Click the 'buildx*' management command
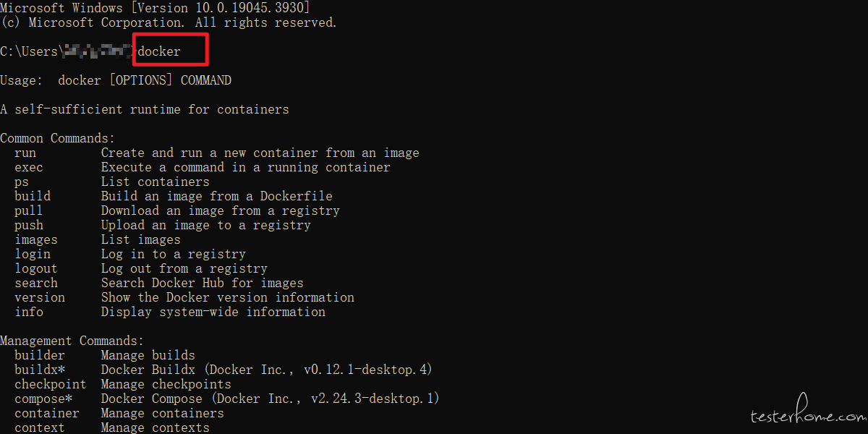This screenshot has height=434, width=868. tap(40, 370)
